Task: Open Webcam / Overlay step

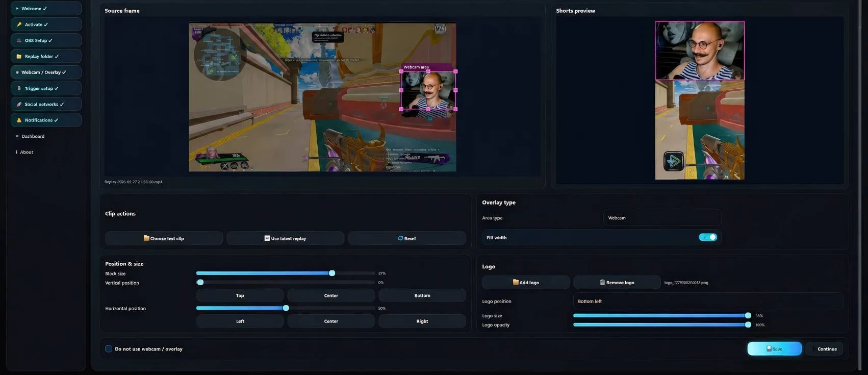Action: pos(46,72)
